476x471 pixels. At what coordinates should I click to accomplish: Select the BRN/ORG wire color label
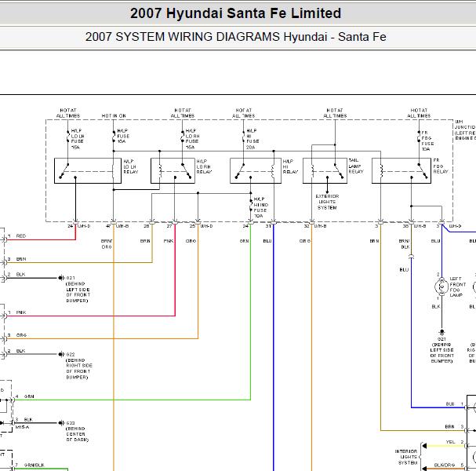click(x=107, y=244)
